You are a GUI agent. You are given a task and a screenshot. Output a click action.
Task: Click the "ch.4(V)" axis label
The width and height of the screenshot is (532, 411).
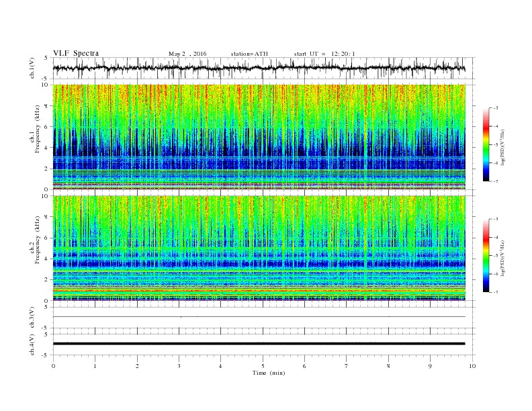[32, 345]
